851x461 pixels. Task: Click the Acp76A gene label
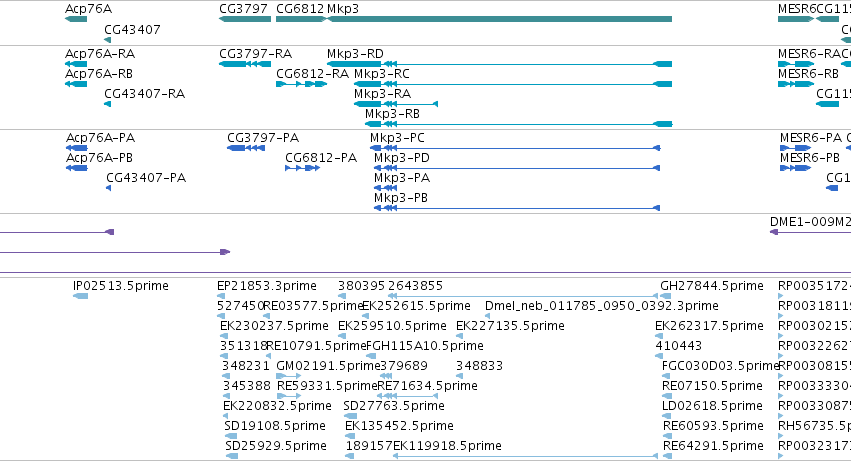tap(88, 9)
